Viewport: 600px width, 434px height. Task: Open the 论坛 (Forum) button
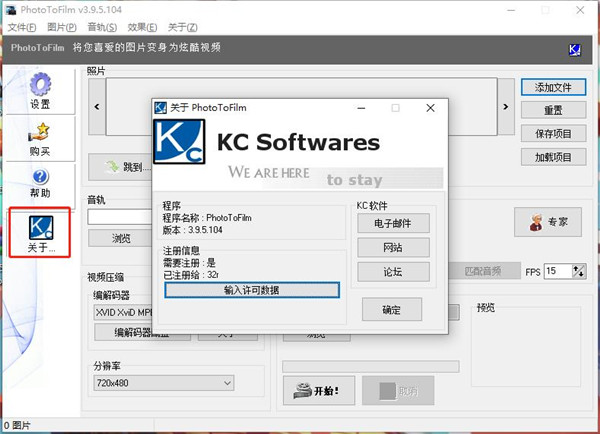393,271
